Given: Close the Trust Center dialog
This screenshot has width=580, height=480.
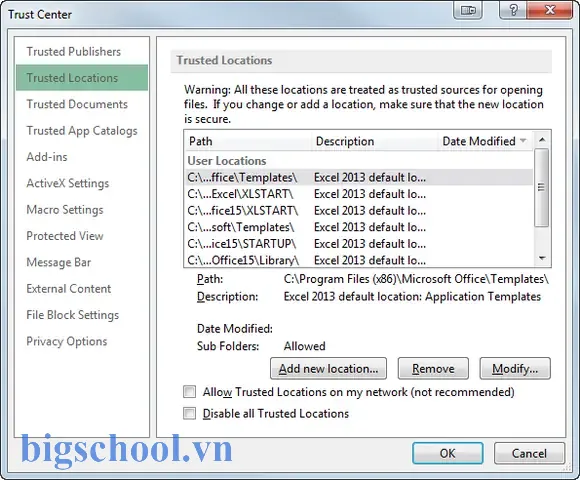Looking at the screenshot, I should tap(550, 10).
